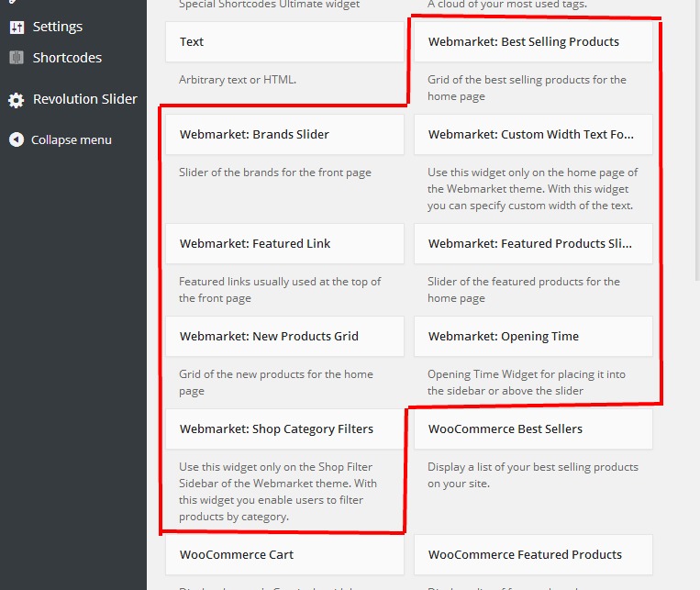This screenshot has height=590, width=700.
Task: Select WooCommerce Featured Products widget
Action: (533, 555)
